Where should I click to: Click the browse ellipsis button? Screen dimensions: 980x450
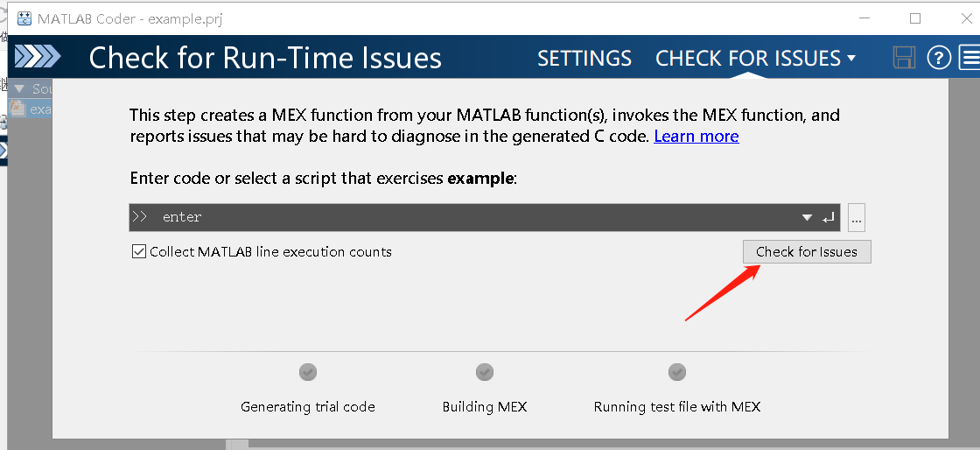[x=857, y=218]
